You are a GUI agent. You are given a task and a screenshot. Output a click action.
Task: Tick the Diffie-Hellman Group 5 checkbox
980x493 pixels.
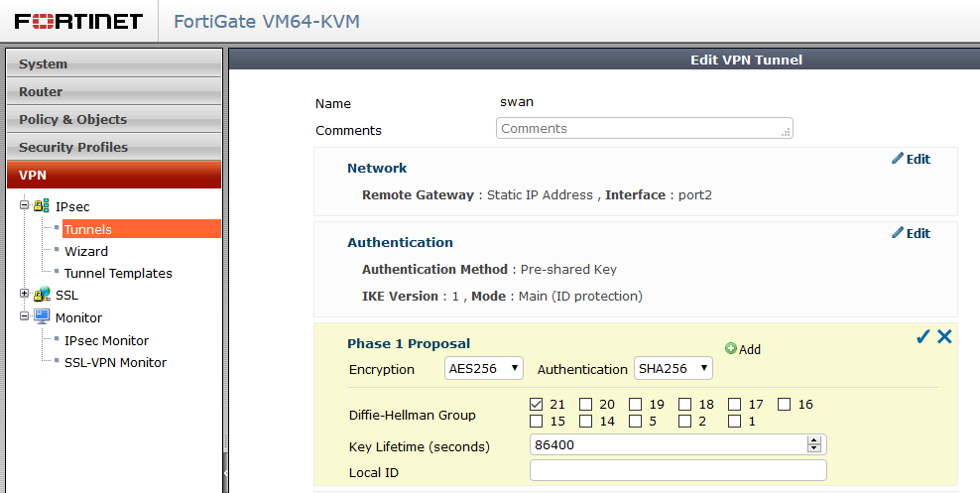[636, 422]
